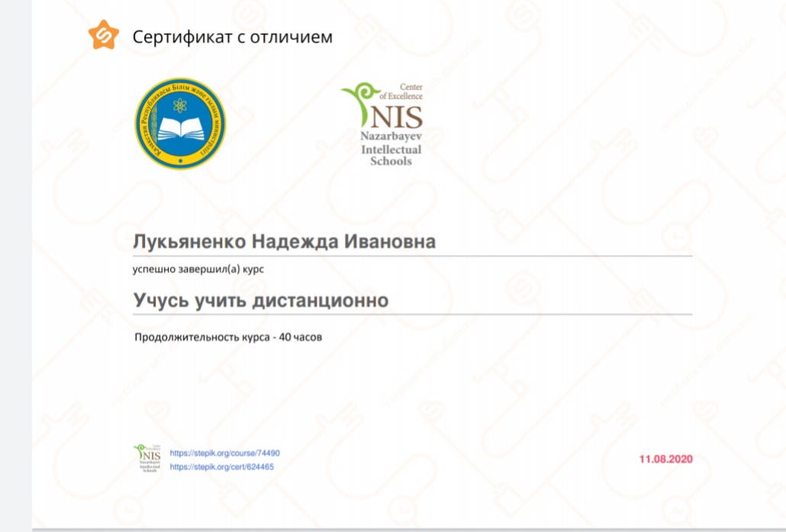
Task: Open the stepik.org/course/74490 link
Action: [219, 453]
